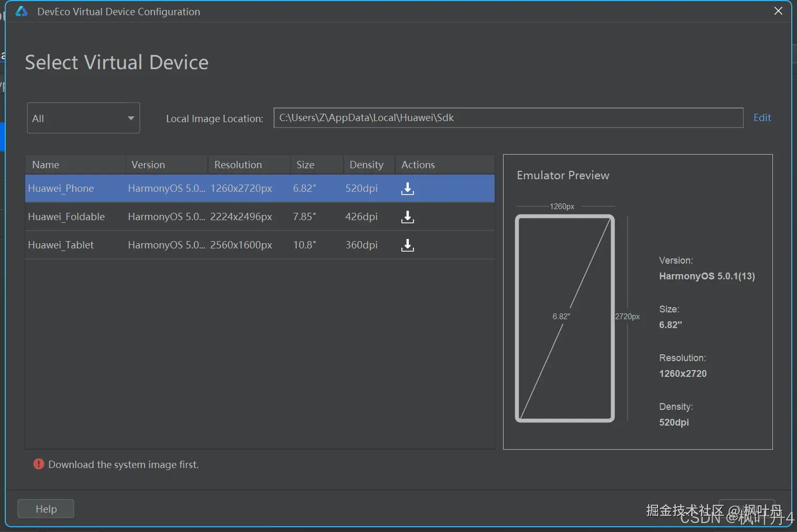Sort by the Resolution column header
The image size is (797, 532).
coord(238,165)
